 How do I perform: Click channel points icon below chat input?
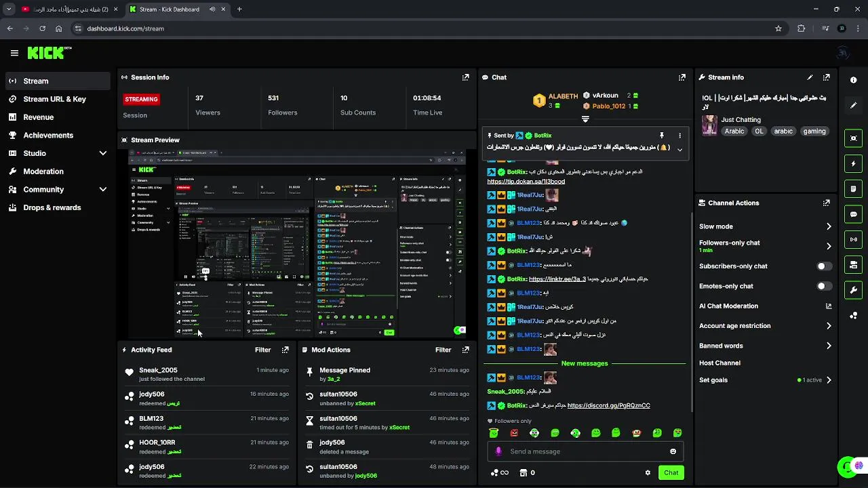495,473
